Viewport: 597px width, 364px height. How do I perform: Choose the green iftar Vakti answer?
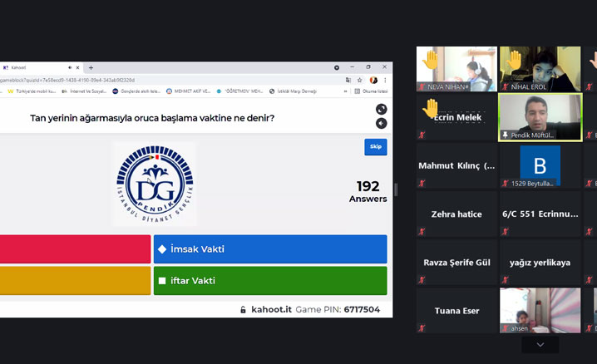270,281
